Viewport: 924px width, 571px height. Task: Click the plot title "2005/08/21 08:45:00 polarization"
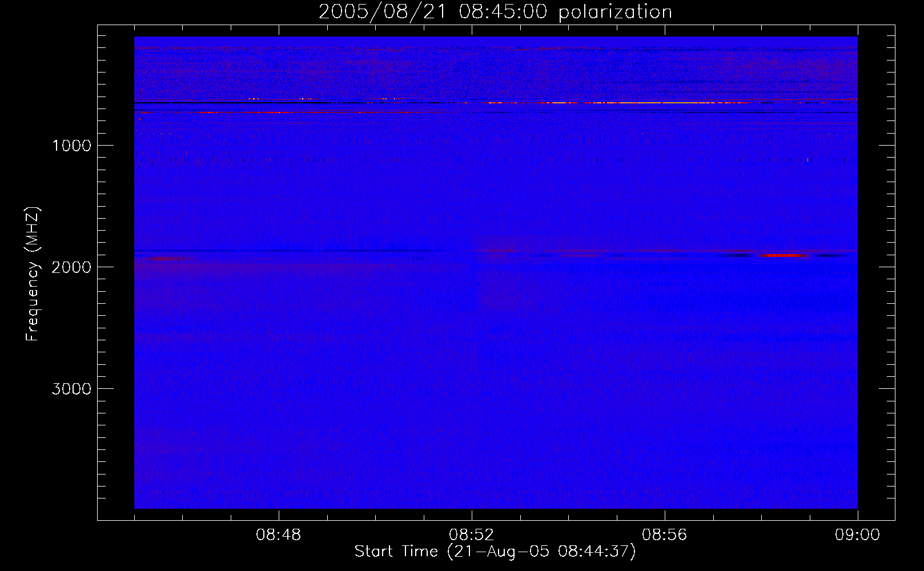495,12
